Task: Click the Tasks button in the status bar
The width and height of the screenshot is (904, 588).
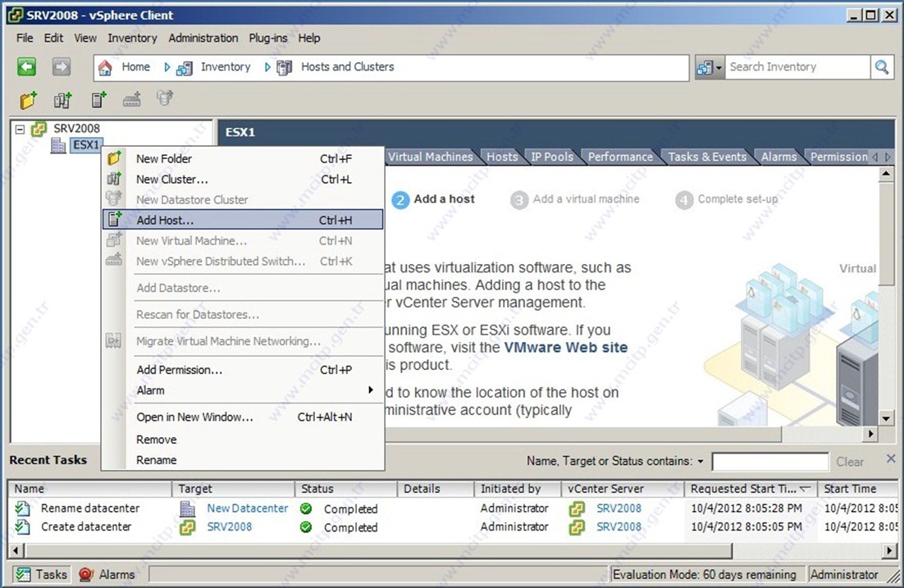Action: 41,574
